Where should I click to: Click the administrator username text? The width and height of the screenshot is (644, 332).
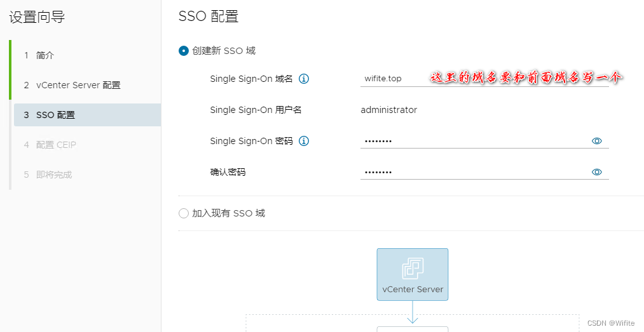coord(389,110)
